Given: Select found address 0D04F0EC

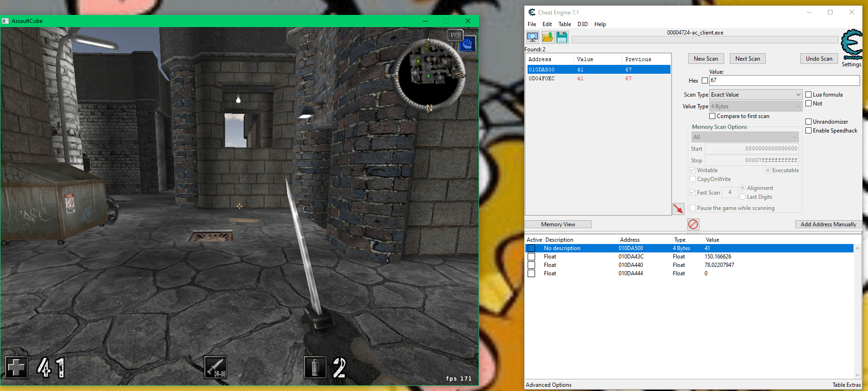Looking at the screenshot, I should (599, 78).
